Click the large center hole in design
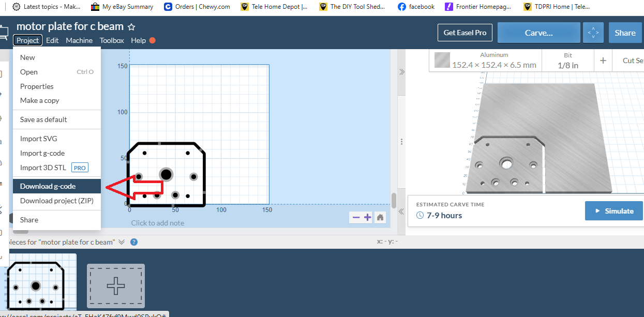Viewport: 644px width, 317px height. (x=166, y=174)
